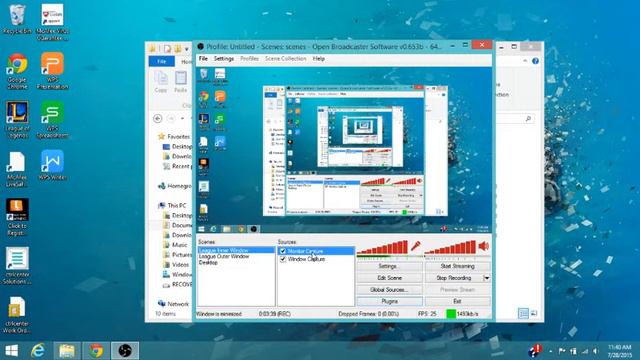Image resolution: width=640 pixels, height=360 pixels.
Task: Switch to Chrome in the taskbar
Action: 96,351
